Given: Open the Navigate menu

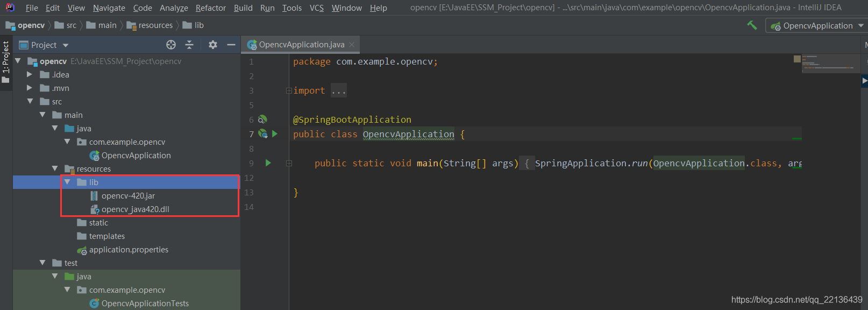Looking at the screenshot, I should click(109, 8).
